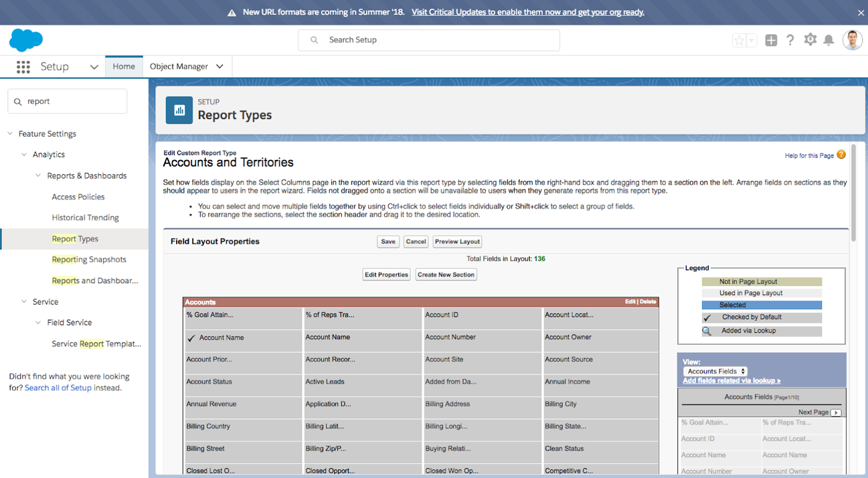
Task: Click the Cancel button
Action: click(416, 242)
